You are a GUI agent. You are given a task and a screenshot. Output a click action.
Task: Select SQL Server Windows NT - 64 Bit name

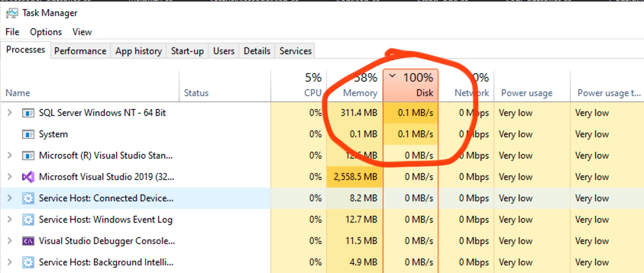pyautogui.click(x=102, y=113)
